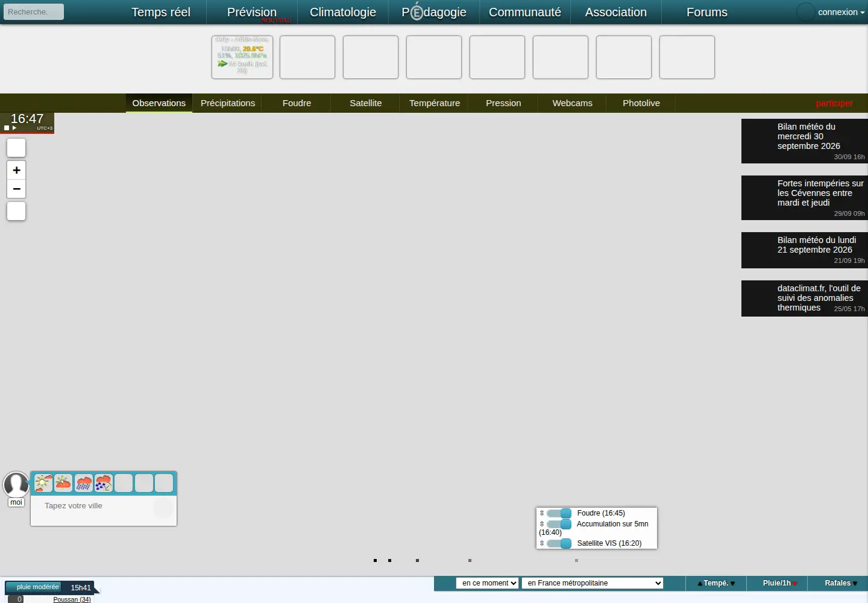
Task: Open the Poussan (34) station link
Action: click(x=72, y=599)
